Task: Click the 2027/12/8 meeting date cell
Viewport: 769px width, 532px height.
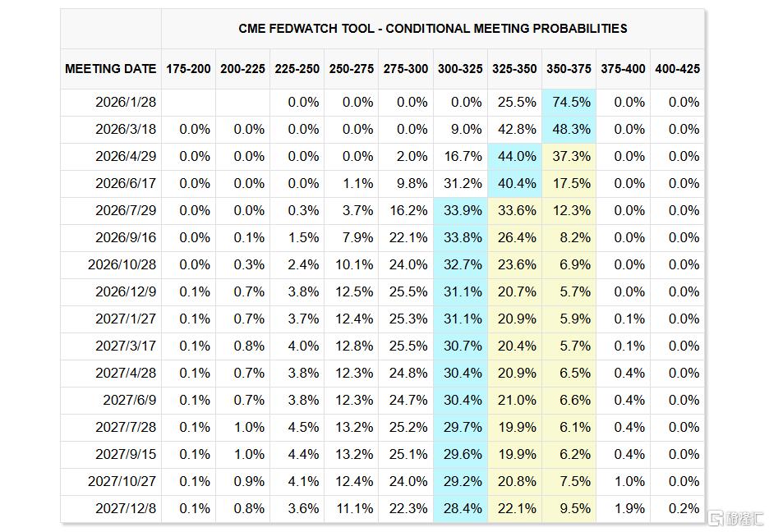Action: click(126, 508)
